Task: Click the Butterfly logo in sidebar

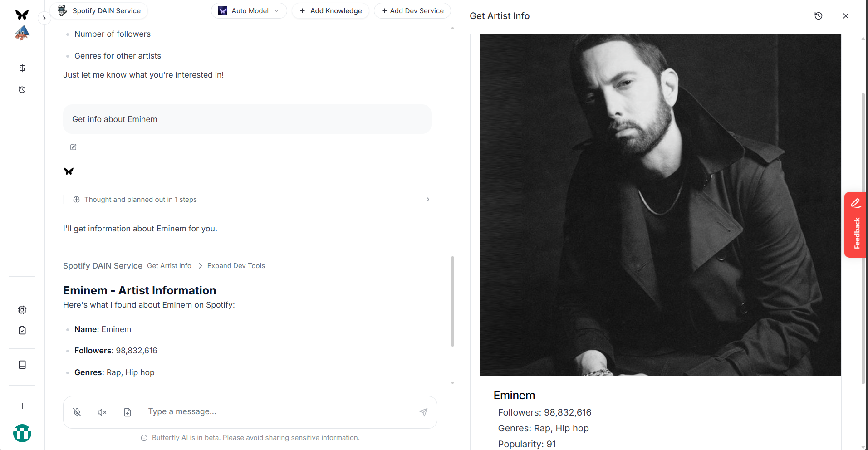Action: pos(22,15)
